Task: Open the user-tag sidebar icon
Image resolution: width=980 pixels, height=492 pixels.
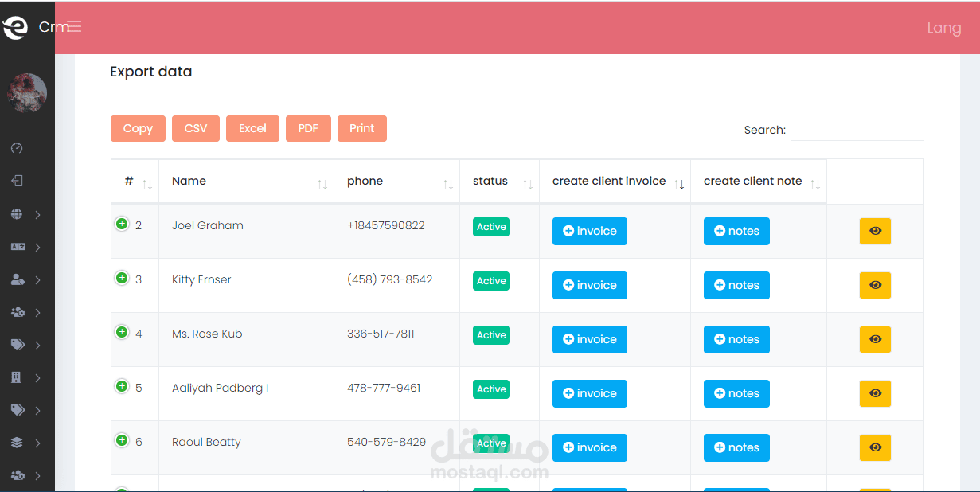Action: click(18, 279)
